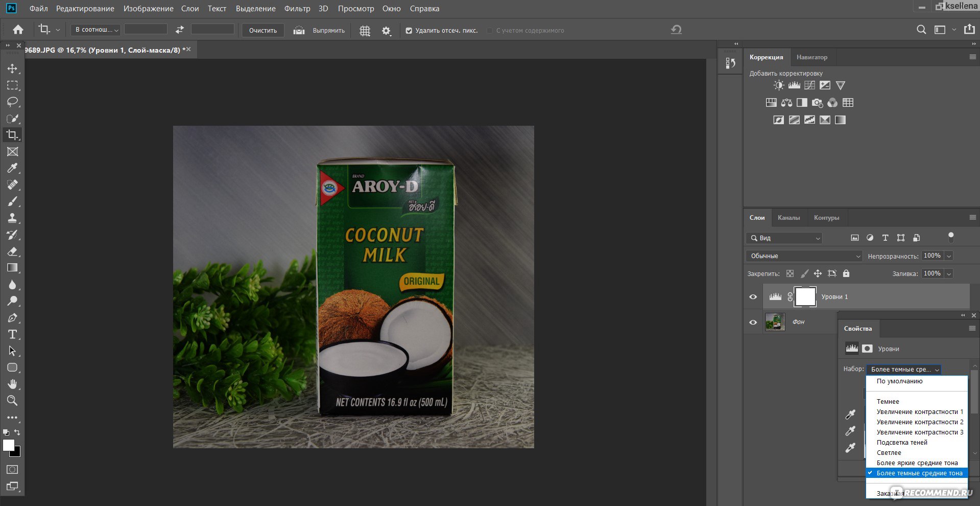Toggle lock all padlock icon

tap(846, 273)
